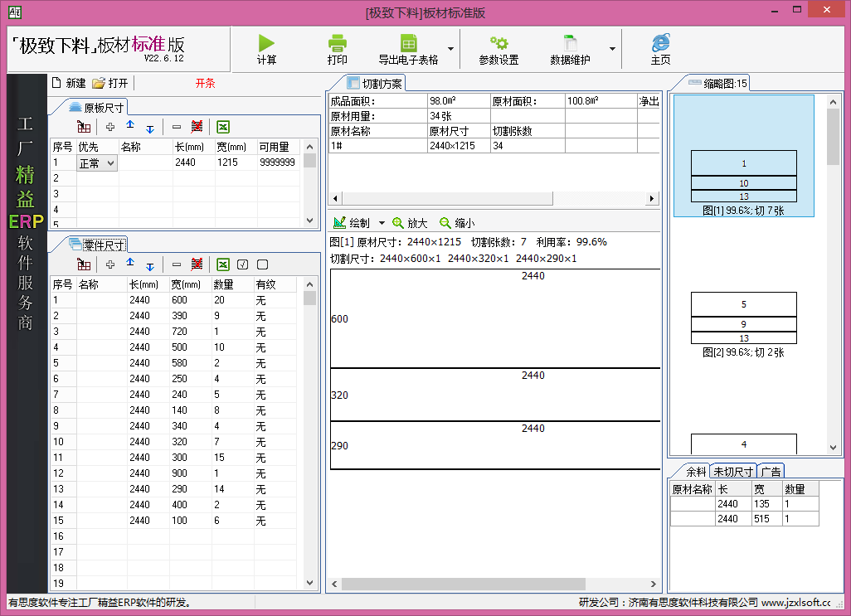Expand the 绘制 dropdown arrow

pyautogui.click(x=382, y=223)
